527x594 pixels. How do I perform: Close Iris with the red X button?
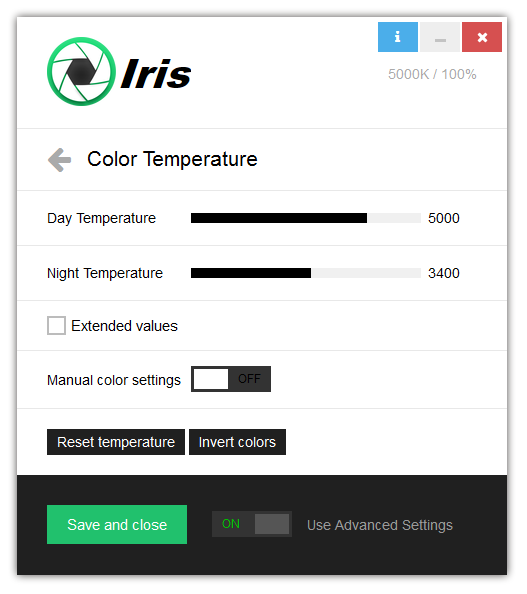pyautogui.click(x=482, y=37)
